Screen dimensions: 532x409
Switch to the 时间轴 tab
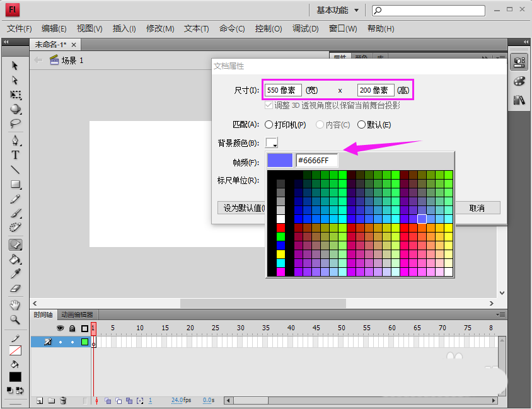click(x=43, y=314)
